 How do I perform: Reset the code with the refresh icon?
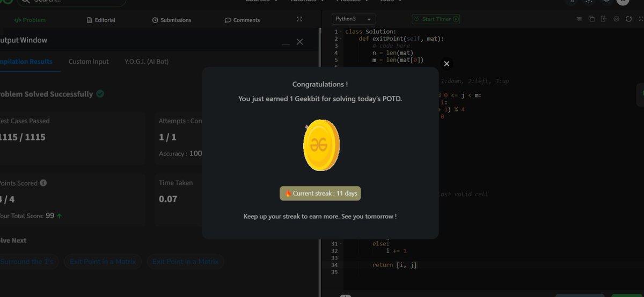[x=628, y=19]
